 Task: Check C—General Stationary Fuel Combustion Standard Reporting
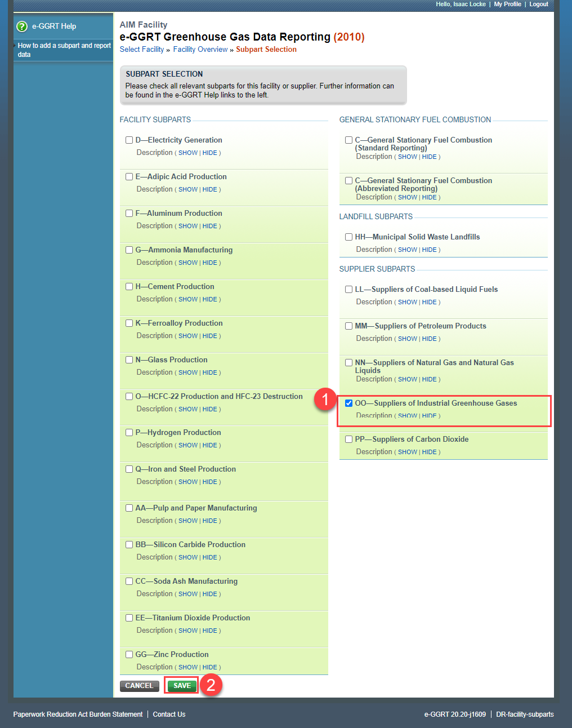coord(348,140)
